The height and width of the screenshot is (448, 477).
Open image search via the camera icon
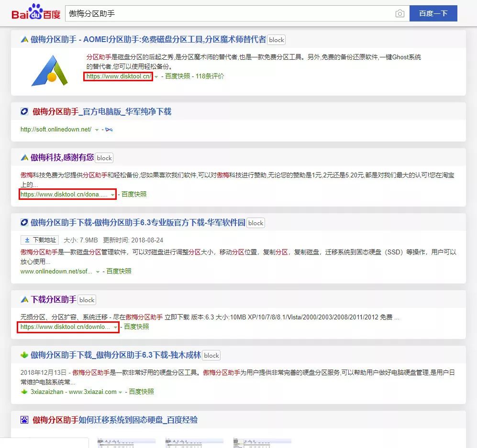coord(400,14)
